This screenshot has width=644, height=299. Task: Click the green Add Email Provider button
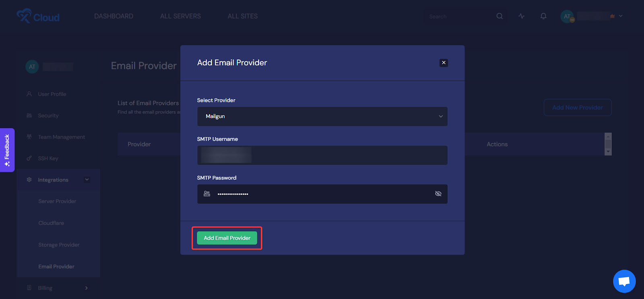(x=227, y=238)
